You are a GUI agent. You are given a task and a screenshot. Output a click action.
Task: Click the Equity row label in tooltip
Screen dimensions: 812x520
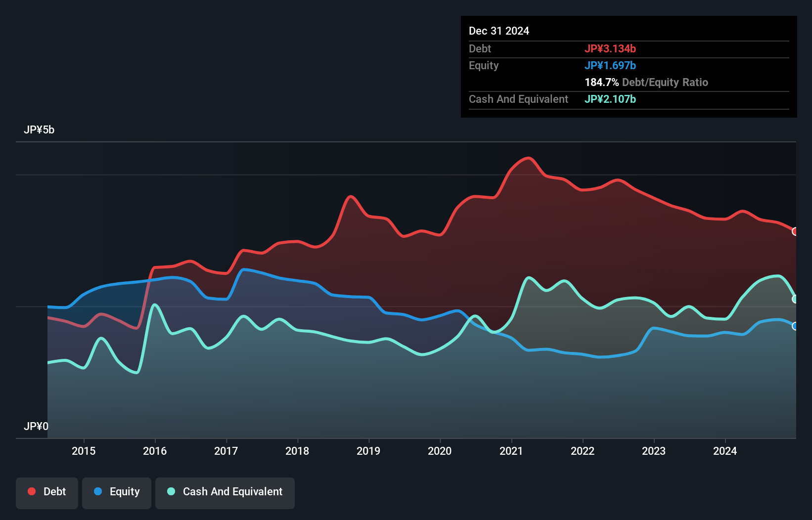tap(484, 65)
